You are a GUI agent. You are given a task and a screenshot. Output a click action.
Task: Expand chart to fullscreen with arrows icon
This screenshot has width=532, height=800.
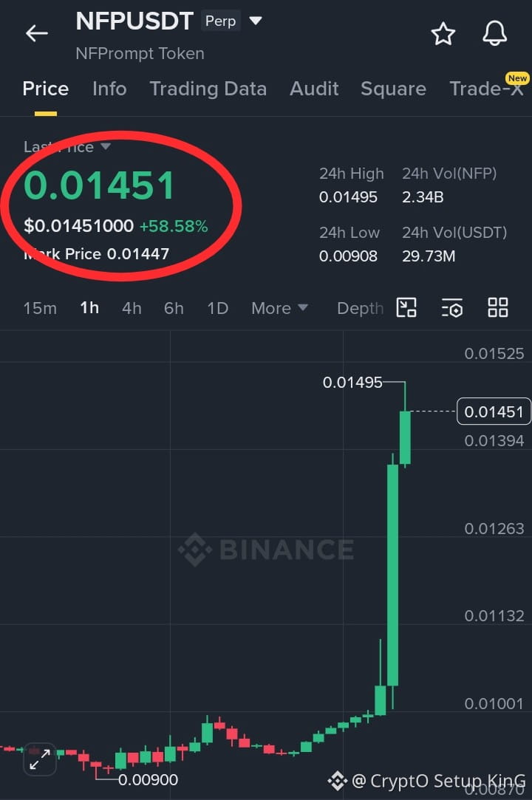(x=39, y=759)
